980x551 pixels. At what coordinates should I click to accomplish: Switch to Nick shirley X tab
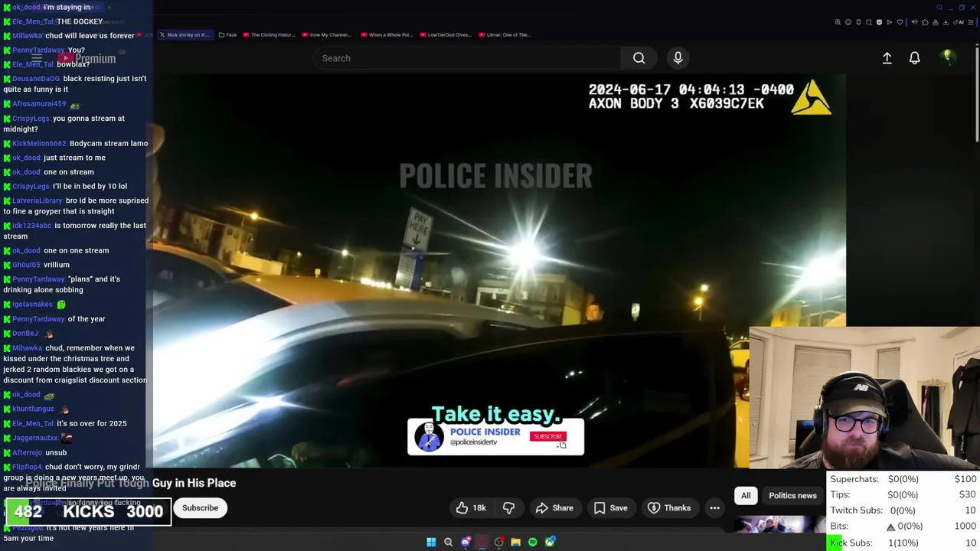[x=185, y=34]
